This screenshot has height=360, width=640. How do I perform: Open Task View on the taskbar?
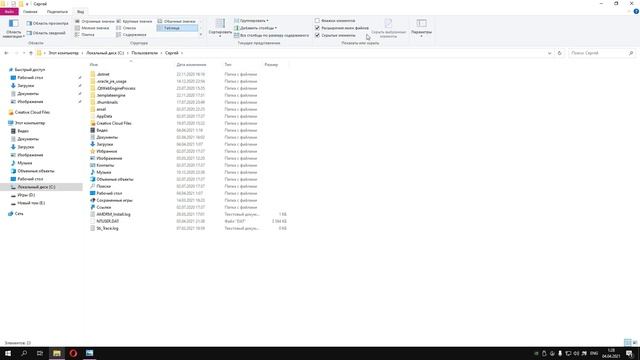click(x=40, y=353)
